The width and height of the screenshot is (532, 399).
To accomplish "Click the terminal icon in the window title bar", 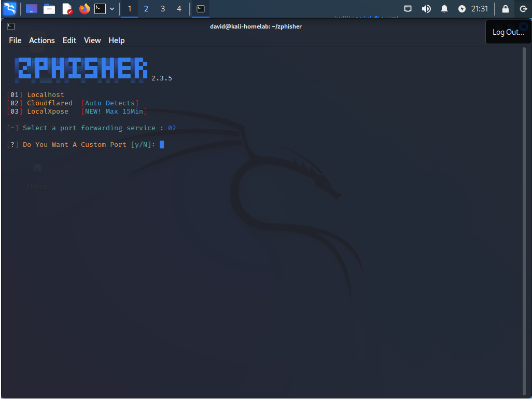I will (11, 26).
